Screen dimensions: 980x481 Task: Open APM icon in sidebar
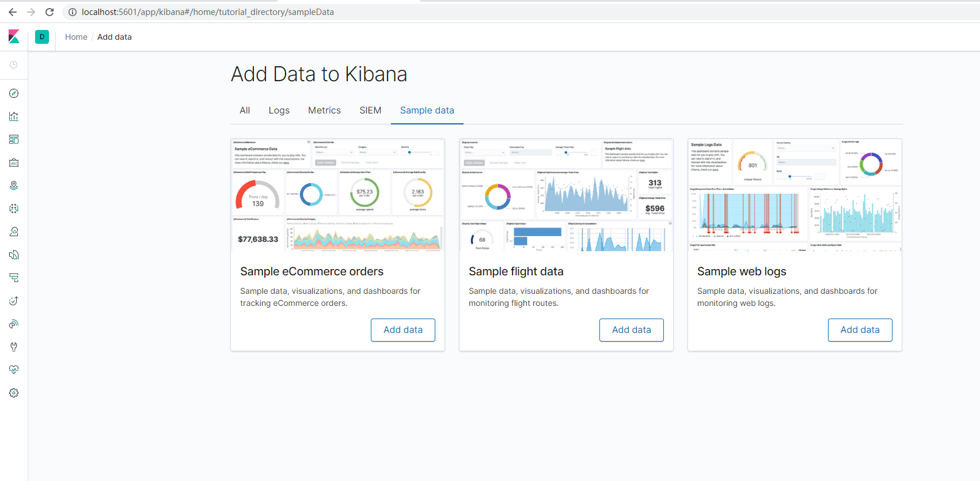click(14, 278)
